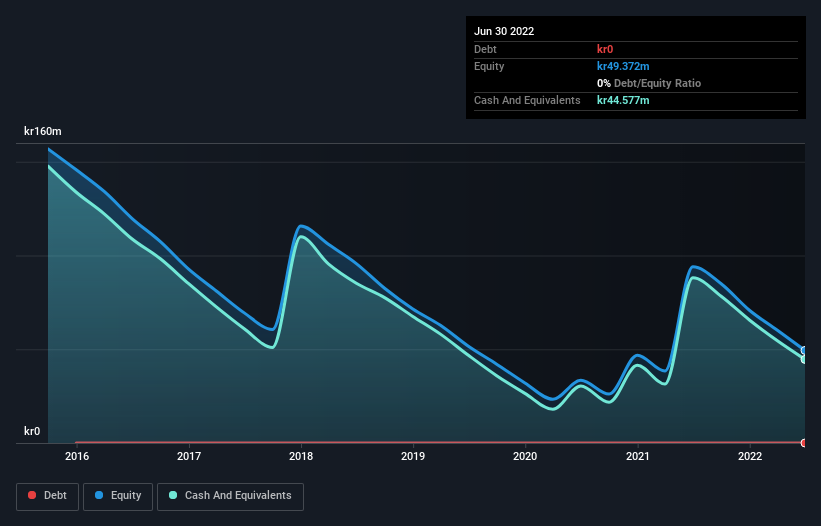Toggle the Debt series legend button
This screenshot has height=526, width=821.
click(47, 496)
